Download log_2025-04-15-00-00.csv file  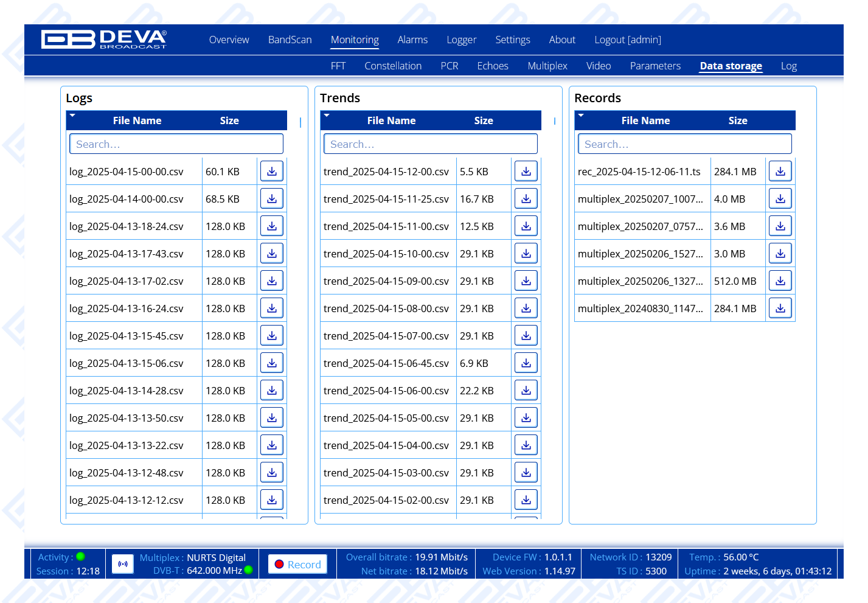272,172
